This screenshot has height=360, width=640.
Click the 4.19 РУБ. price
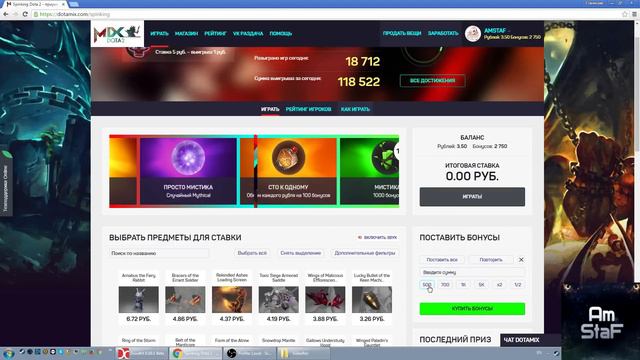pos(279,319)
